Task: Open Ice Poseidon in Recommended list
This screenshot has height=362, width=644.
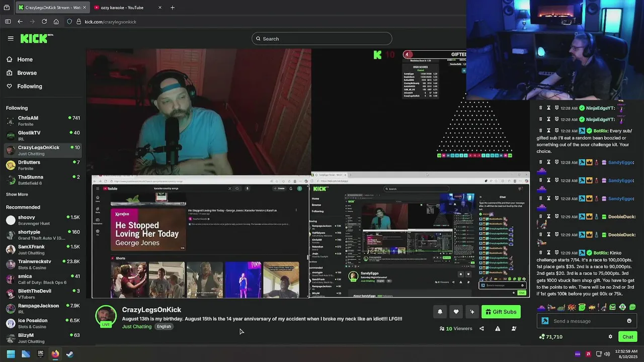Action: (43, 323)
